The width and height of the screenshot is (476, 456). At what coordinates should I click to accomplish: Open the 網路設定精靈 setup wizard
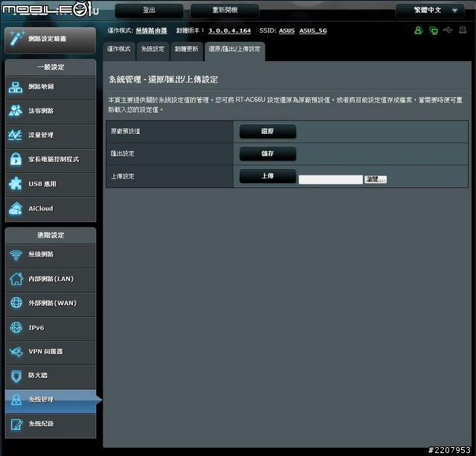(50, 39)
